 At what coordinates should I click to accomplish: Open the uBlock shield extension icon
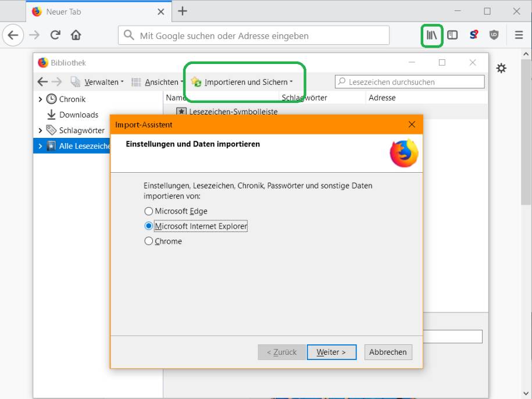[x=494, y=35]
